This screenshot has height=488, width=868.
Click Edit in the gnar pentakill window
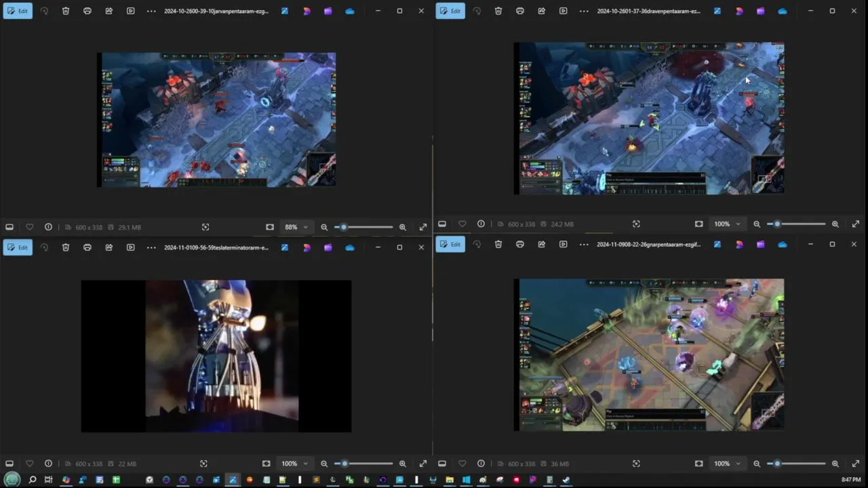pyautogui.click(x=450, y=244)
